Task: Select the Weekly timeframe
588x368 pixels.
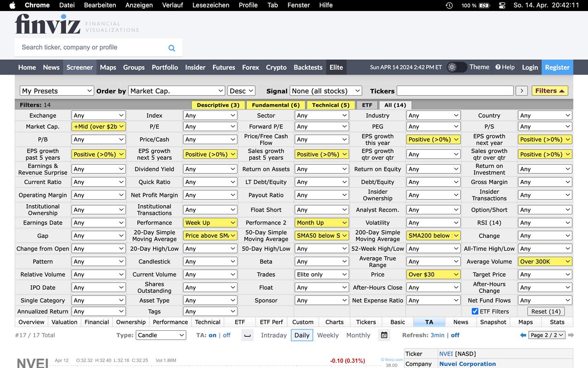Action: coord(328,335)
